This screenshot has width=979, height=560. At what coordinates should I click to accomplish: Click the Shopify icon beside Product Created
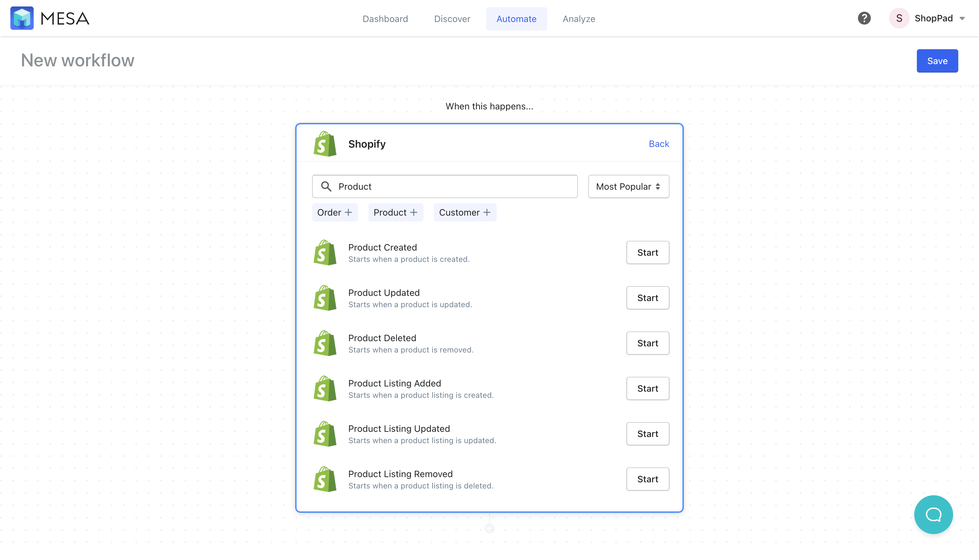tap(325, 253)
